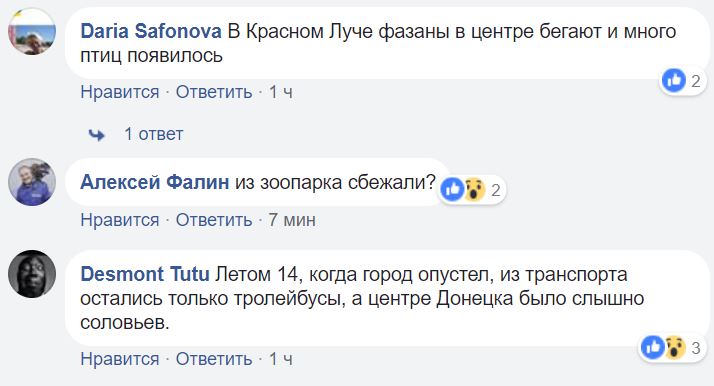The height and width of the screenshot is (386, 714).
Task: Click the wow emoji on Desmont Tutu's comment
Action: [675, 348]
